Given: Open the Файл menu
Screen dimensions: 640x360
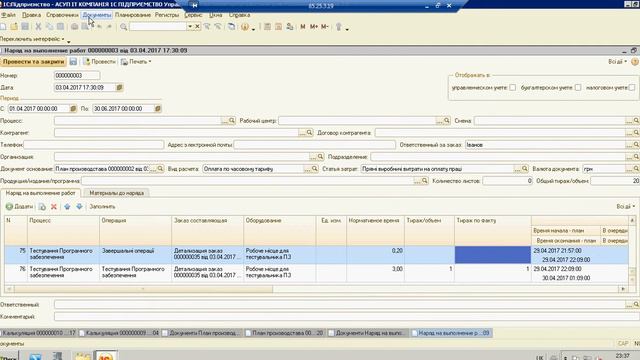Looking at the screenshot, I should [8, 15].
